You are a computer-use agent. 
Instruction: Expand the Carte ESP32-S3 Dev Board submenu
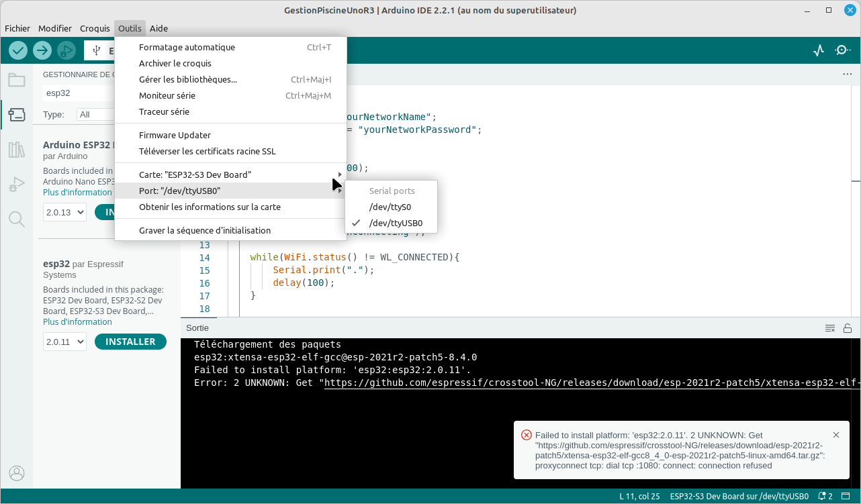click(x=230, y=175)
